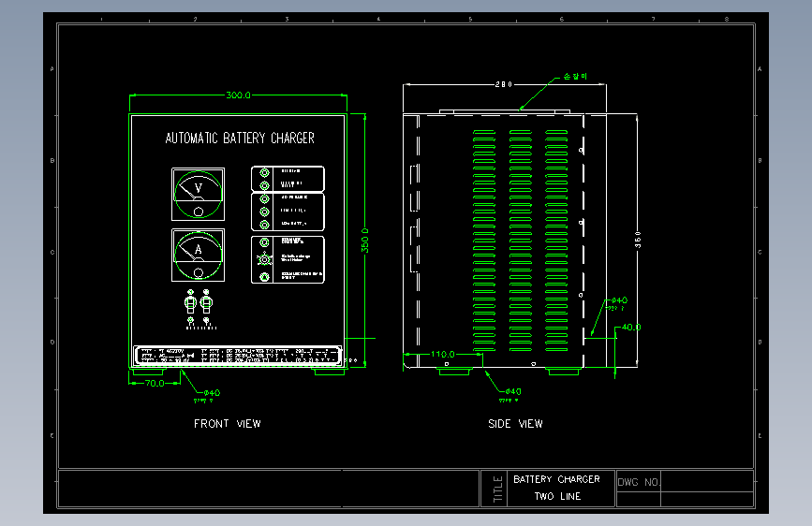The image size is (812, 526).
Task: Click the right toggle switch below the ammeter
Action: pyautogui.click(x=206, y=303)
